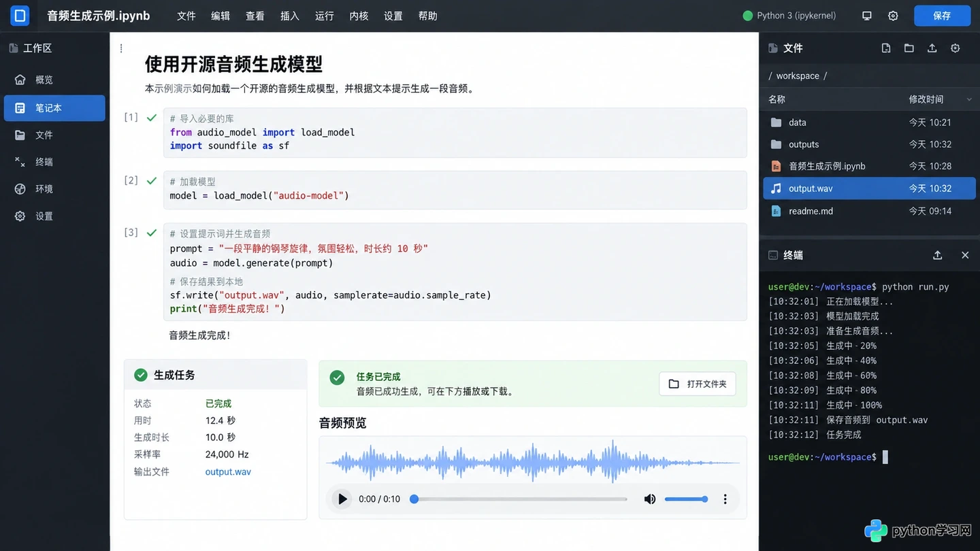
Task: Open the gear settings icon beside 保存
Action: (x=893, y=16)
